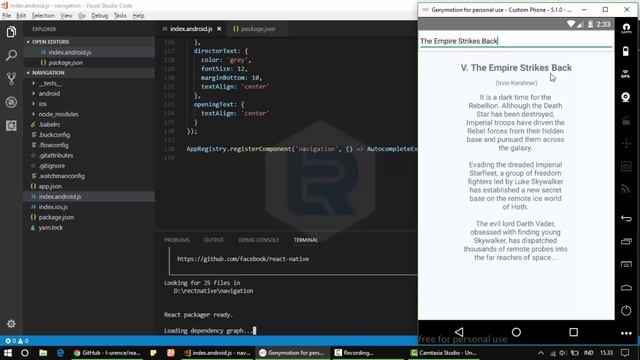Open Windows notification center icon
The image size is (640, 360).
point(625,353)
